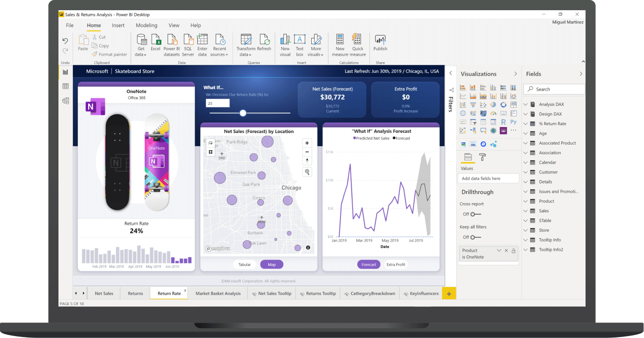Screen dimensions: 644x338
Task: Collapse the Visualizations pane
Action: [515, 74]
